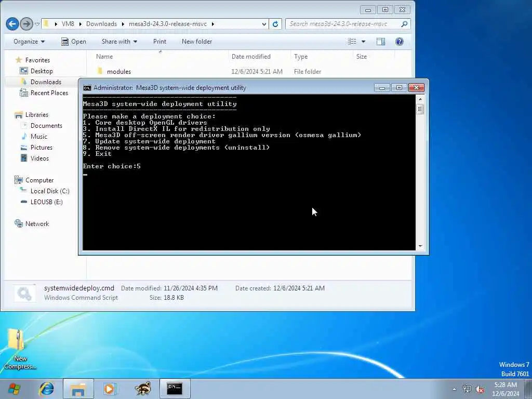
Task: Click Print in Explorer toolbar
Action: tap(159, 42)
